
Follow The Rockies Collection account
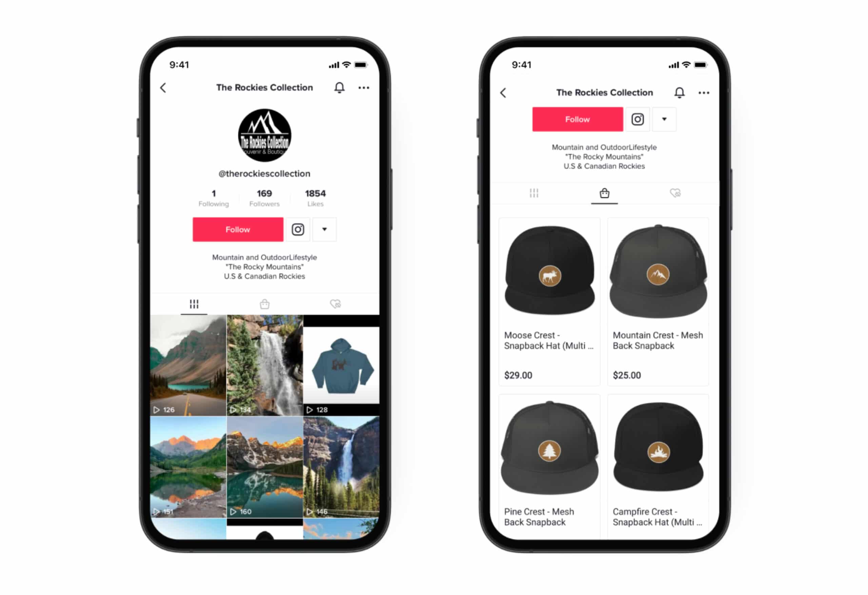click(x=237, y=230)
